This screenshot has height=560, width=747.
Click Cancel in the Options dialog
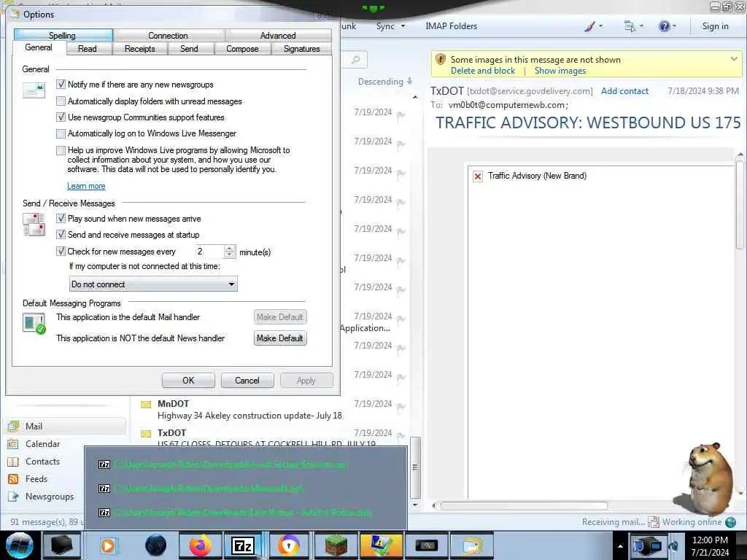click(x=247, y=381)
